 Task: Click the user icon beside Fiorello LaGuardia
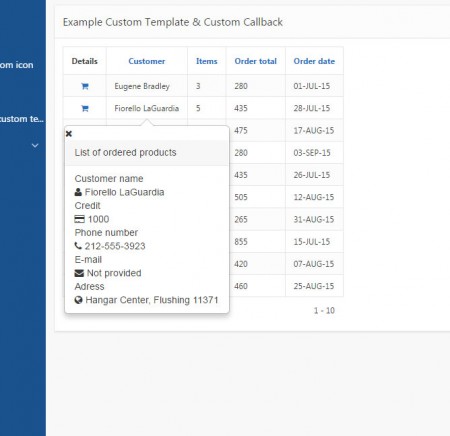pos(78,192)
